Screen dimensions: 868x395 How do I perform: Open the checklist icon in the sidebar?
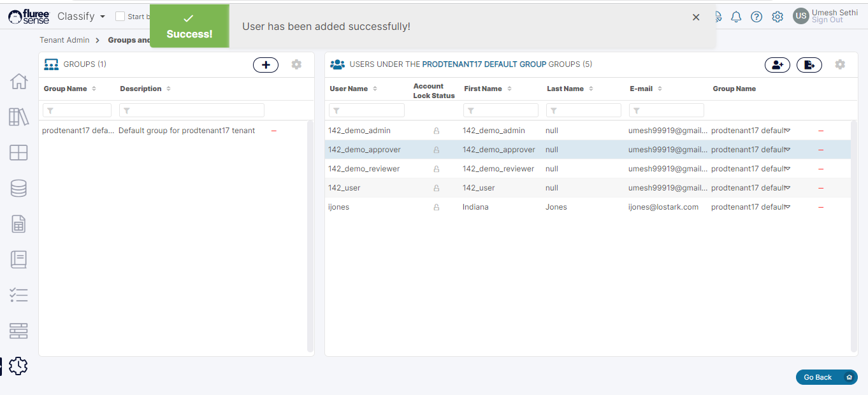18,295
